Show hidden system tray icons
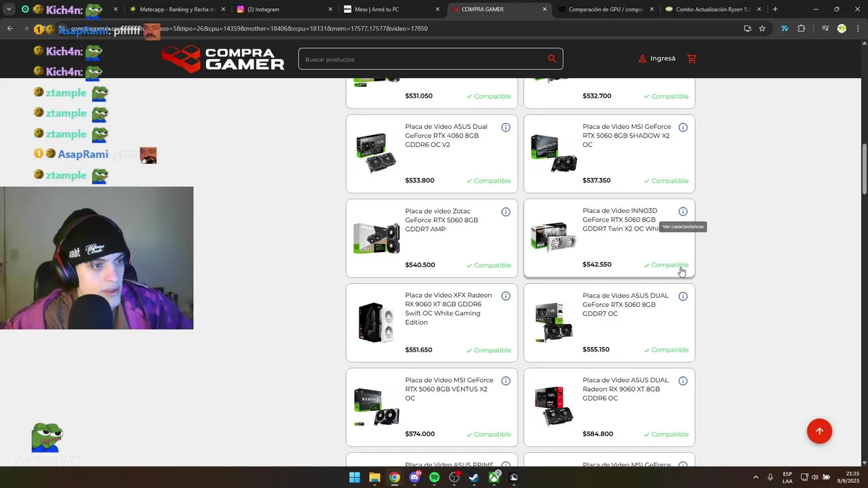 [755, 477]
